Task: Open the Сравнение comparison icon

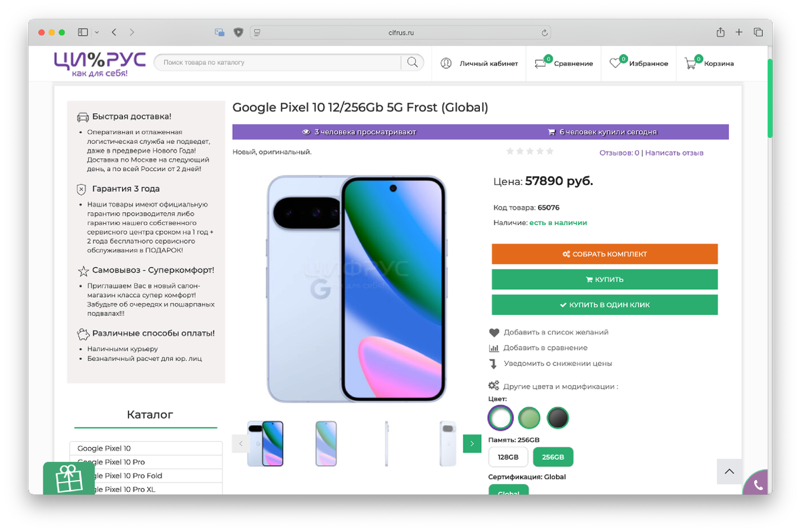Action: click(x=541, y=63)
